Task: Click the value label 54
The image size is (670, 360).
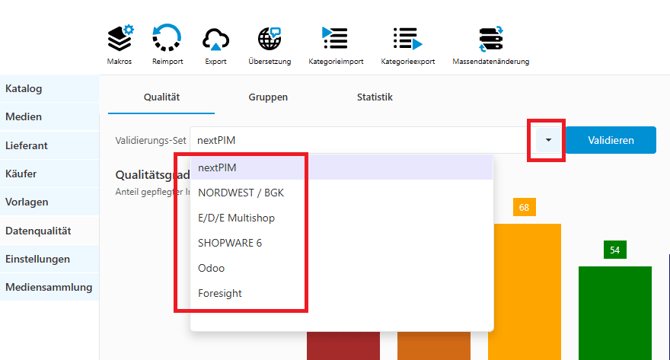Action: click(615, 250)
